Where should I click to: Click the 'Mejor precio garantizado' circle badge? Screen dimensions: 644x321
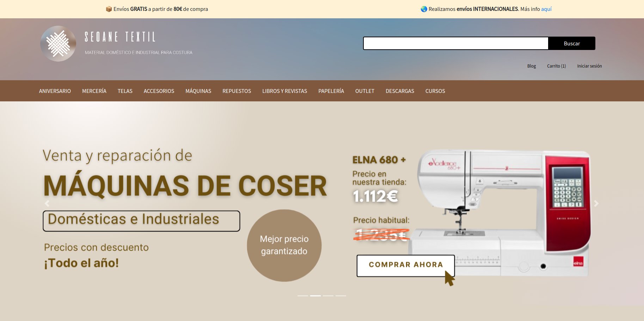284,245
